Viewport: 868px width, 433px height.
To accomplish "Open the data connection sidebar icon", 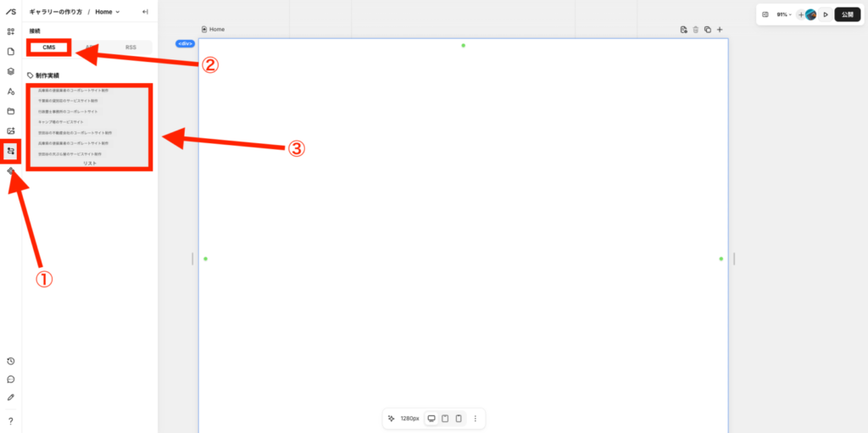I will click(x=10, y=151).
